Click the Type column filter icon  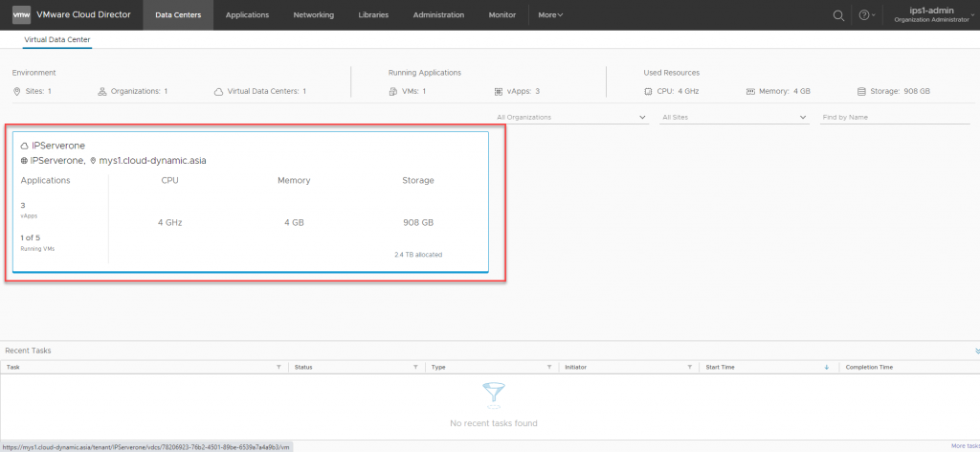point(548,367)
